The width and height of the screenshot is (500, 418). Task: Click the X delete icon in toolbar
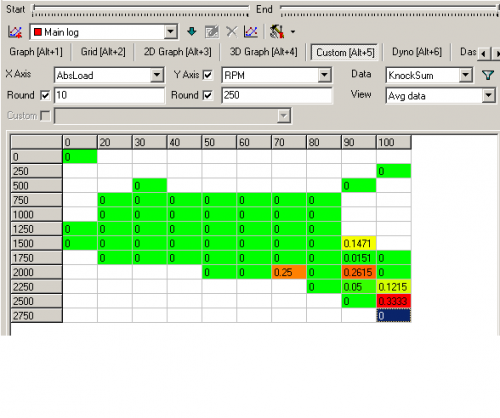(x=232, y=32)
